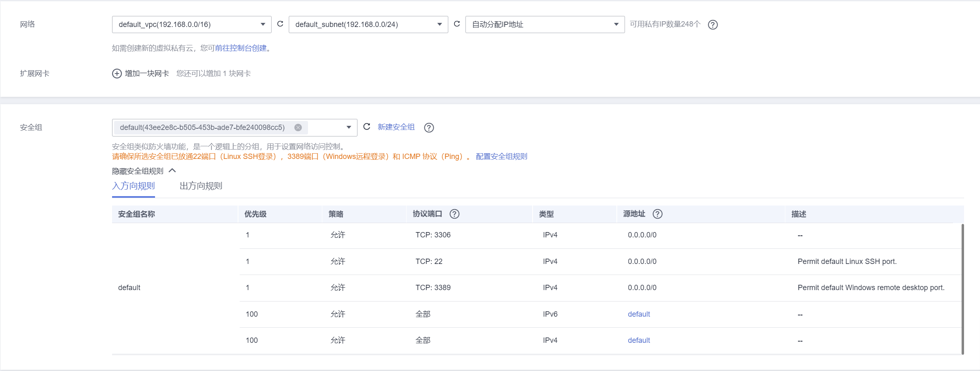Click the 优先级 column header
This screenshot has width=980, height=371.
point(255,214)
